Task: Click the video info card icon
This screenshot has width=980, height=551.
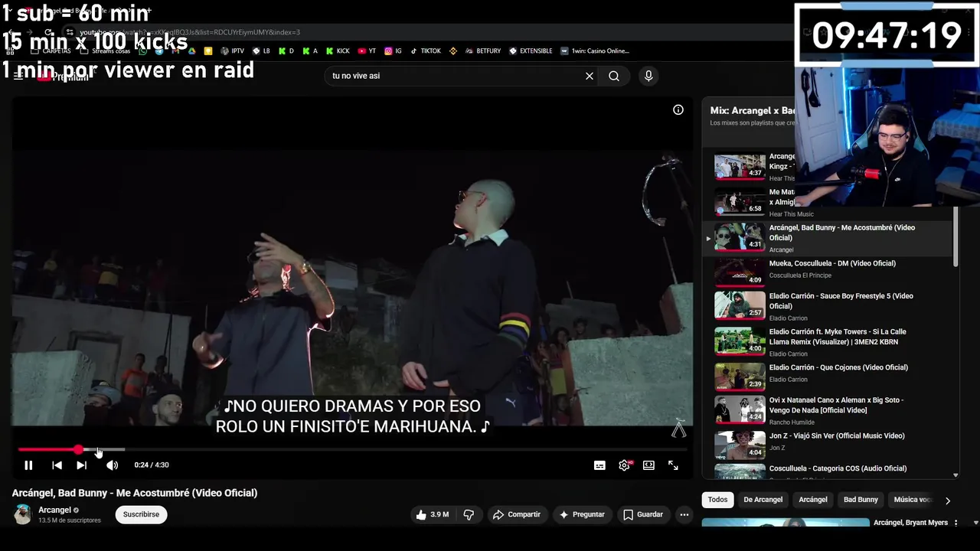Action: pyautogui.click(x=678, y=110)
